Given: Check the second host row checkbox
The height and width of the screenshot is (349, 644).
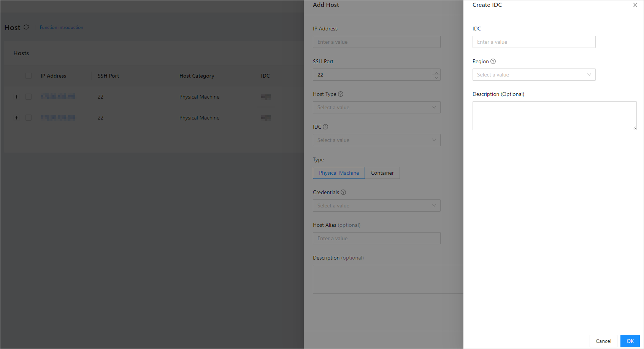Looking at the screenshot, I should coord(29,118).
